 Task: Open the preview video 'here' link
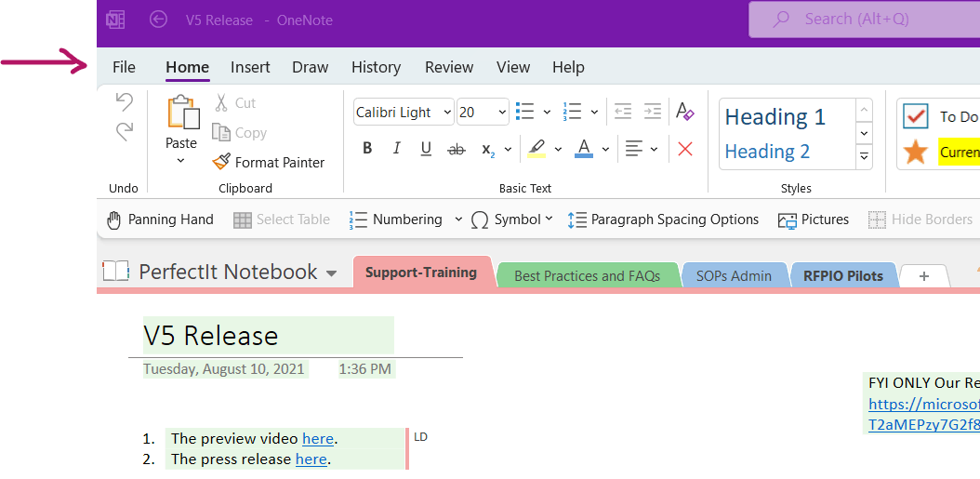(317, 439)
